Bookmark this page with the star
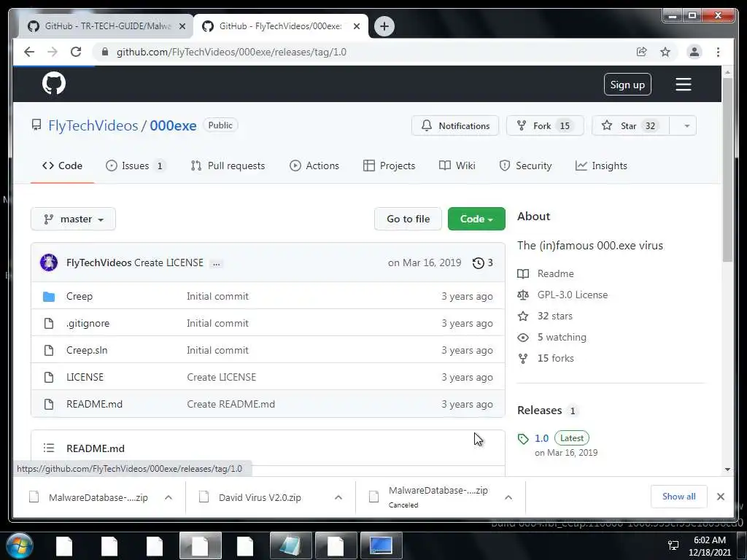 (665, 52)
